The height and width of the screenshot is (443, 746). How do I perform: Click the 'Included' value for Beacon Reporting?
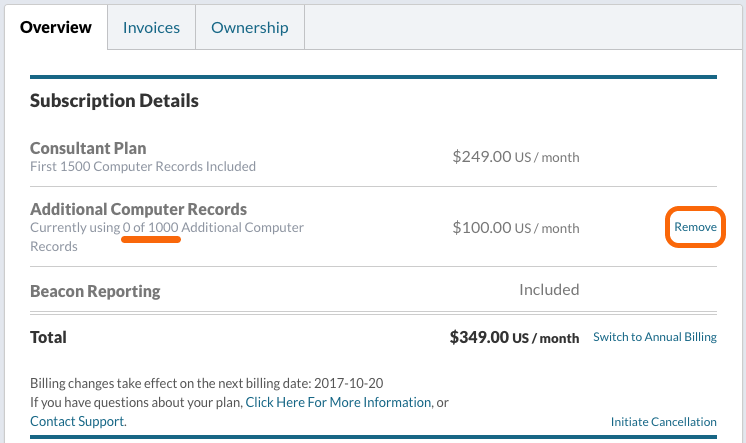[x=549, y=290]
